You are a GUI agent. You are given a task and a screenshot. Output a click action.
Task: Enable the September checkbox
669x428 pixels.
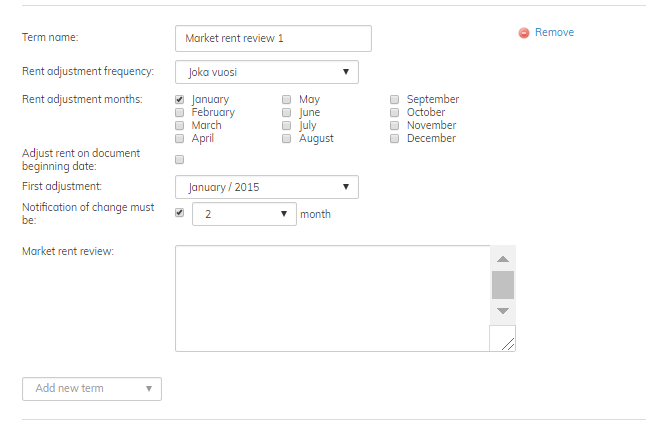(395, 100)
